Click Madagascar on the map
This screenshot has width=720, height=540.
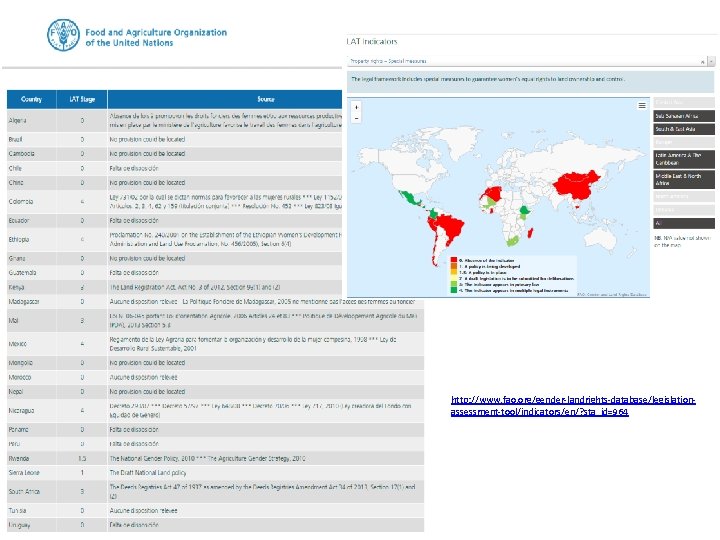530,233
